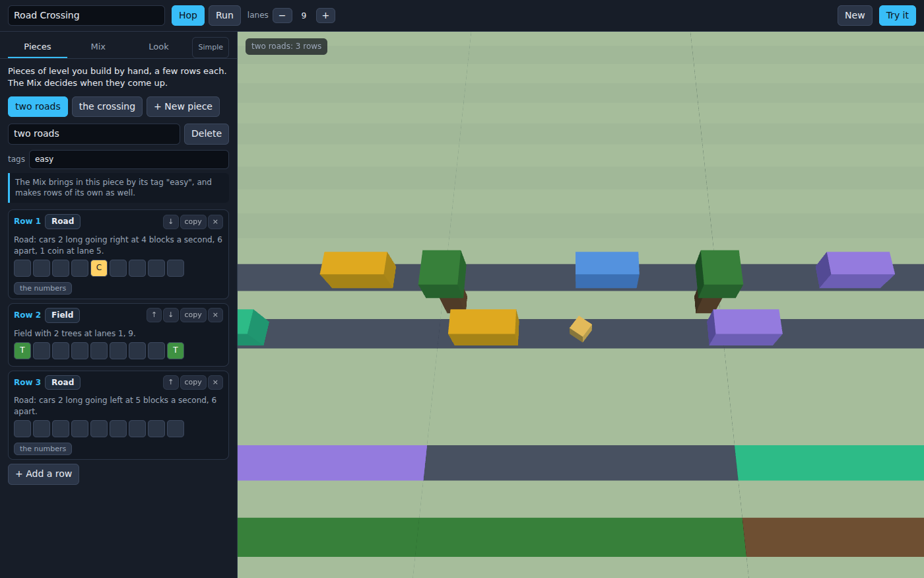Click the small gold coin cube in the preview

tap(581, 329)
